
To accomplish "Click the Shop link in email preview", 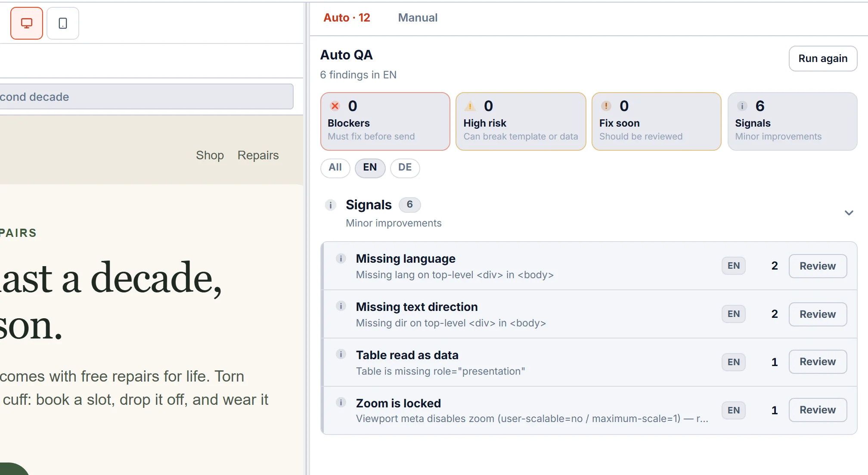I will point(210,155).
